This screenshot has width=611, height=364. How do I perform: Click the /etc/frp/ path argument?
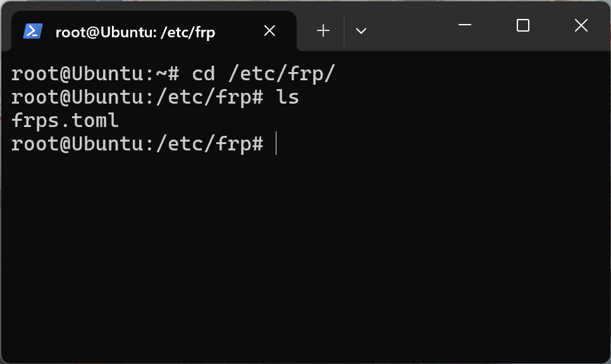click(x=281, y=74)
